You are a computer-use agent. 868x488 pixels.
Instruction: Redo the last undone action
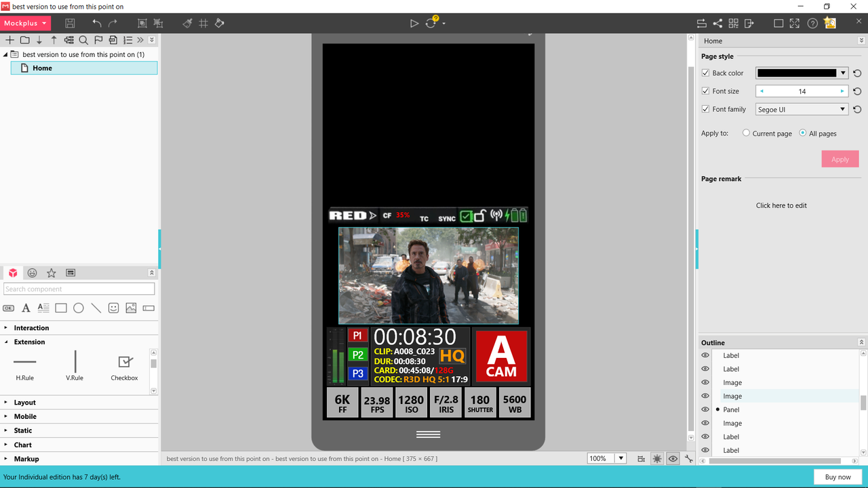[x=113, y=23]
